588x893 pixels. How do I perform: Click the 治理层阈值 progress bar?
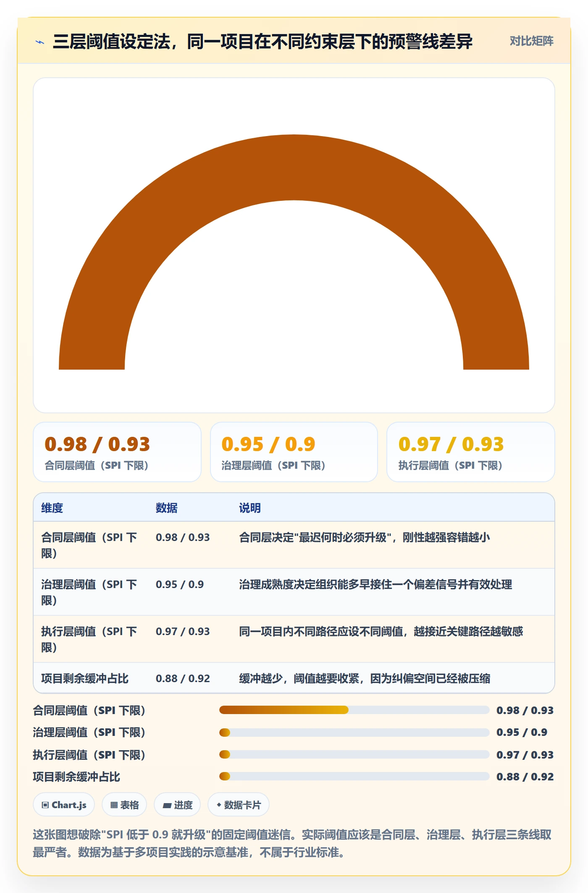pyautogui.click(x=354, y=733)
